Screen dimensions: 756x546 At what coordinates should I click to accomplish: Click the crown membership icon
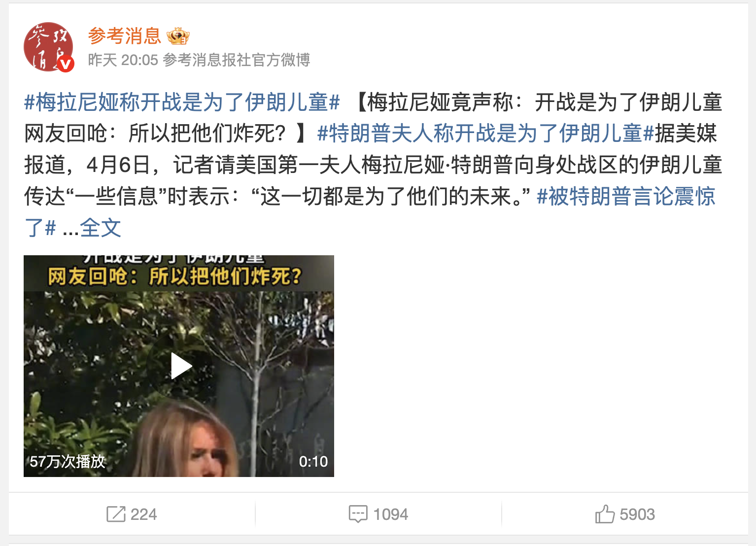click(x=178, y=36)
